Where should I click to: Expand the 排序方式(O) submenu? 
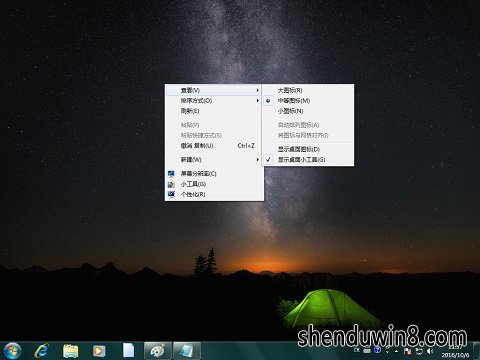click(x=213, y=101)
